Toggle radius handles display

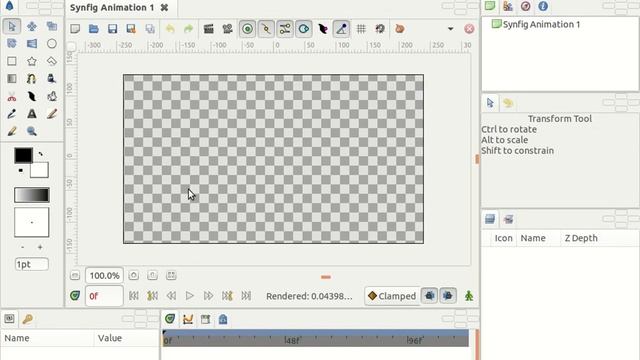point(304,29)
